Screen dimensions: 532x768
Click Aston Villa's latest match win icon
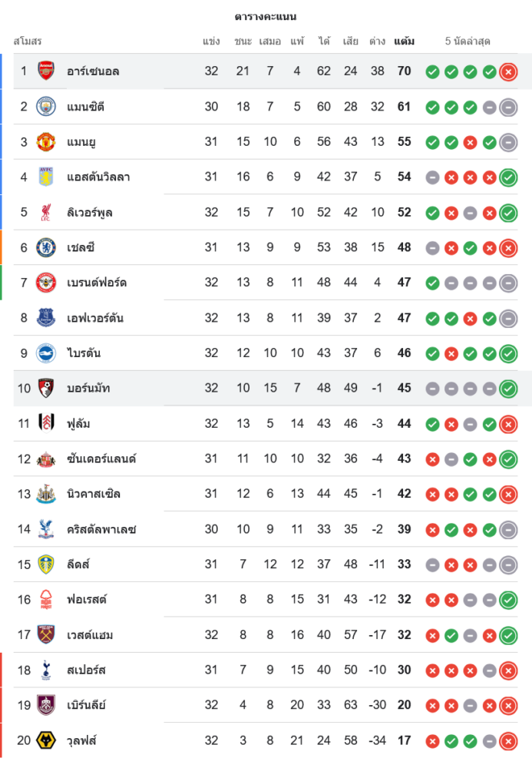coord(507,177)
